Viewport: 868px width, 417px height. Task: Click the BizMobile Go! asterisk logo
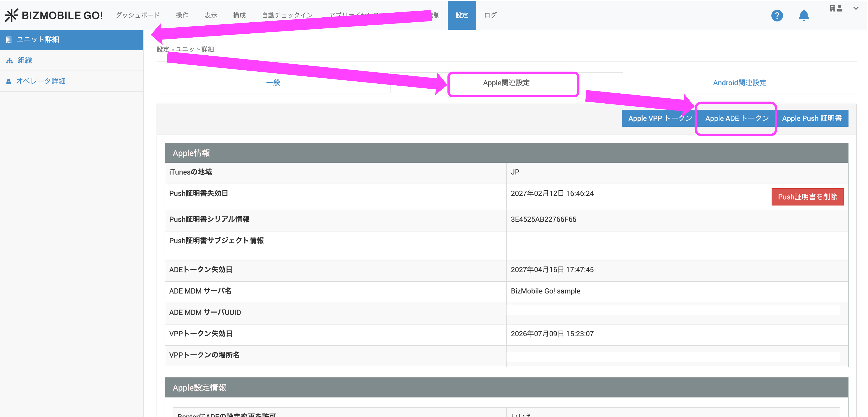(x=11, y=15)
